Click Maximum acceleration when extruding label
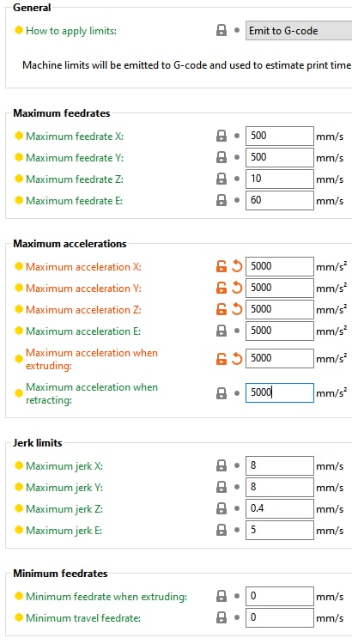The image size is (352, 644). click(x=92, y=359)
